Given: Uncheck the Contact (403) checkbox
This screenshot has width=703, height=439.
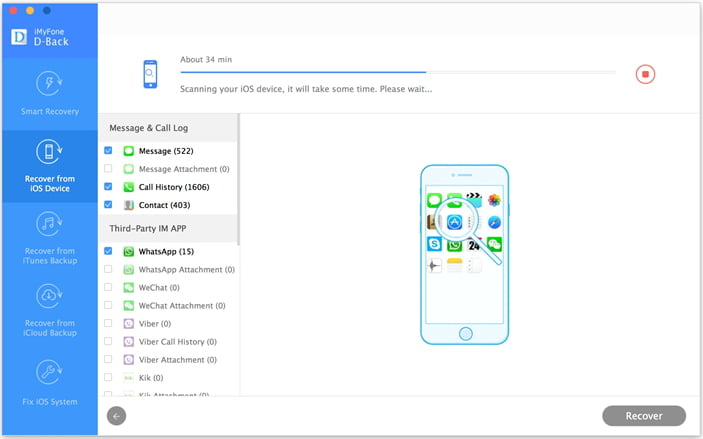Looking at the screenshot, I should (108, 204).
